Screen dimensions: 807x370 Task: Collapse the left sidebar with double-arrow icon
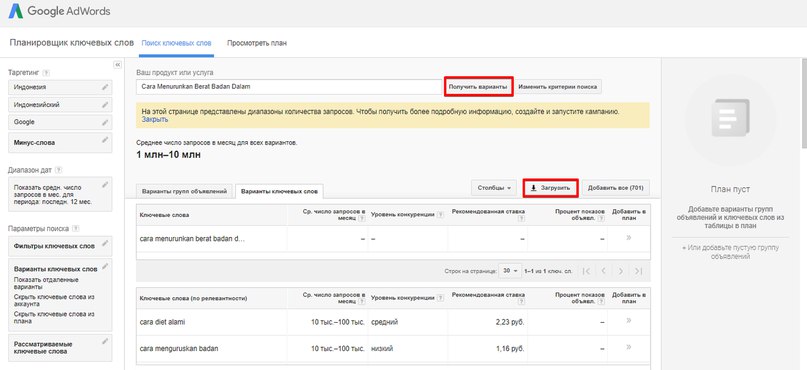point(117,64)
